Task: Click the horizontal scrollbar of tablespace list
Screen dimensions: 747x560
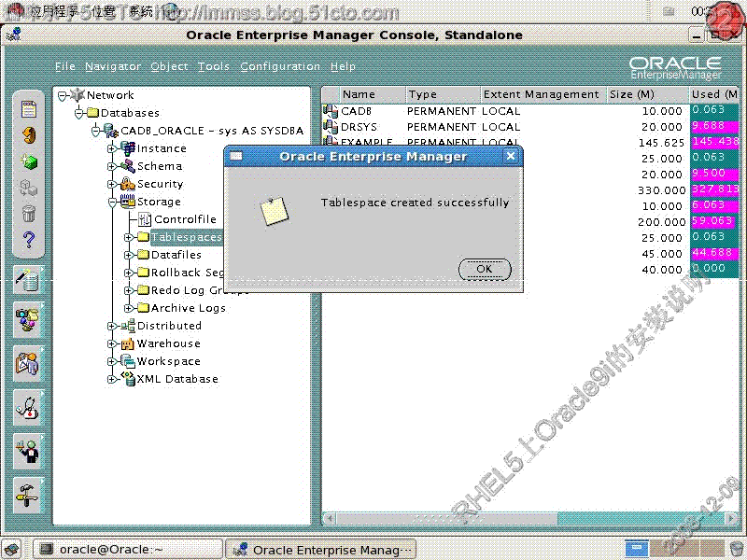Action: (x=529, y=518)
